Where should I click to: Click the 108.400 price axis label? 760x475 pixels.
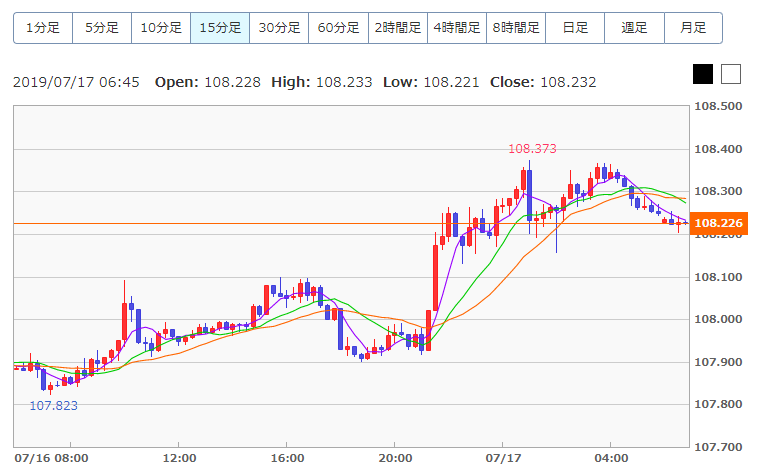(718, 149)
